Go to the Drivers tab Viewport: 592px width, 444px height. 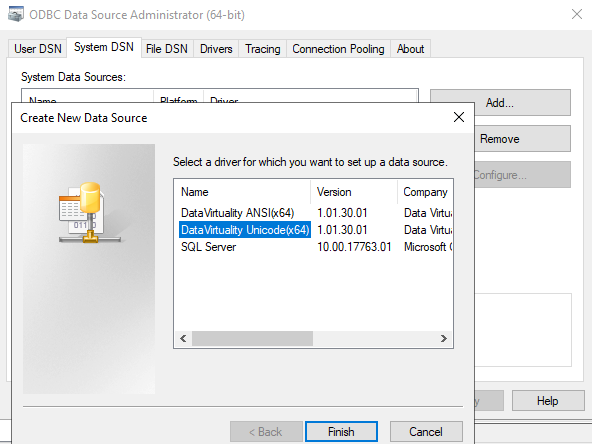(x=216, y=49)
